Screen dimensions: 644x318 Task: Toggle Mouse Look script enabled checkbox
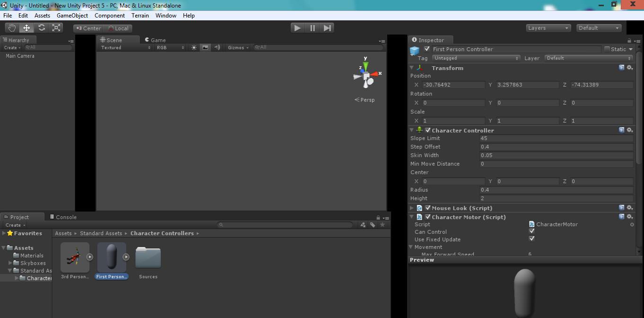[428, 208]
